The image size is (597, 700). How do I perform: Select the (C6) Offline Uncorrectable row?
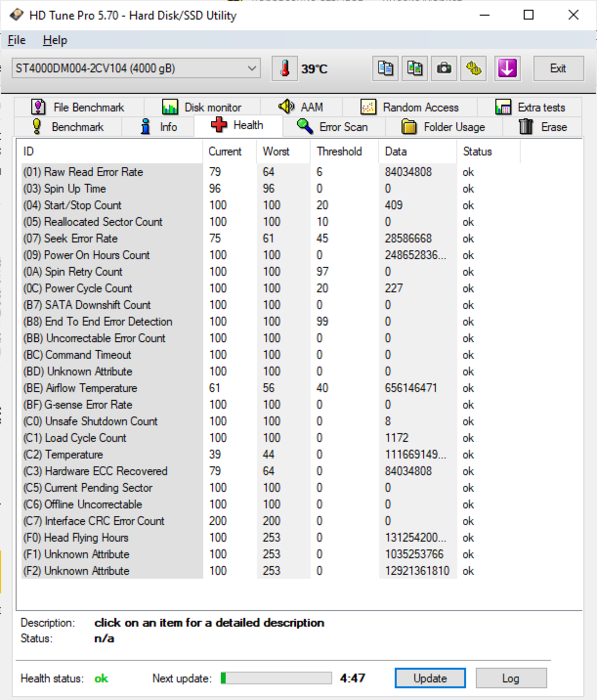[271, 504]
